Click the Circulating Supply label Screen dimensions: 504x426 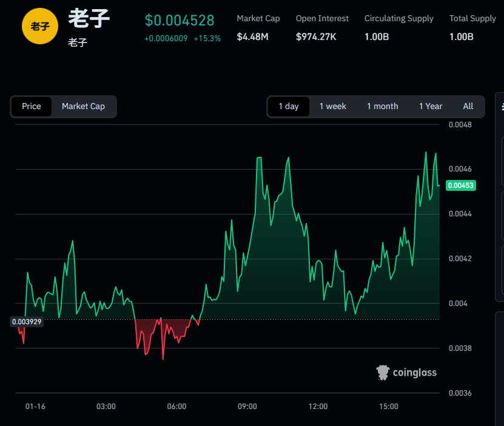(399, 18)
